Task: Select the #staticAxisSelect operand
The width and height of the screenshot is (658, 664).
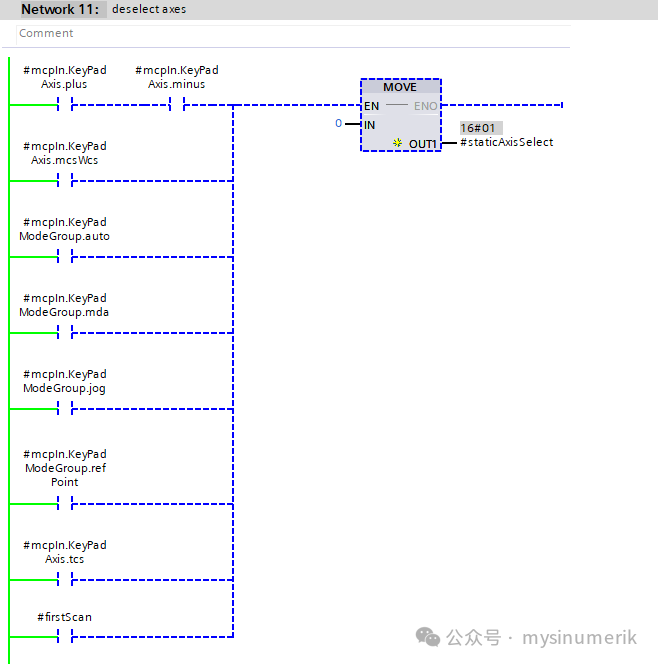Action: [507, 142]
